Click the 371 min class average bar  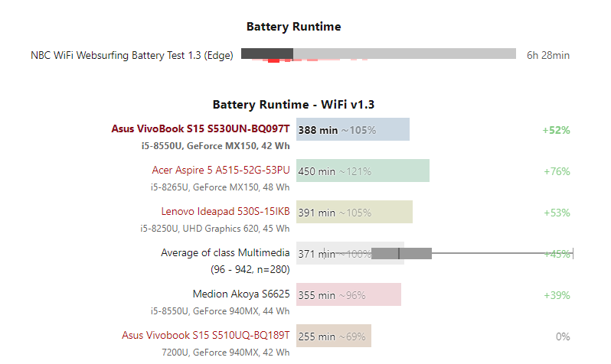click(350, 253)
